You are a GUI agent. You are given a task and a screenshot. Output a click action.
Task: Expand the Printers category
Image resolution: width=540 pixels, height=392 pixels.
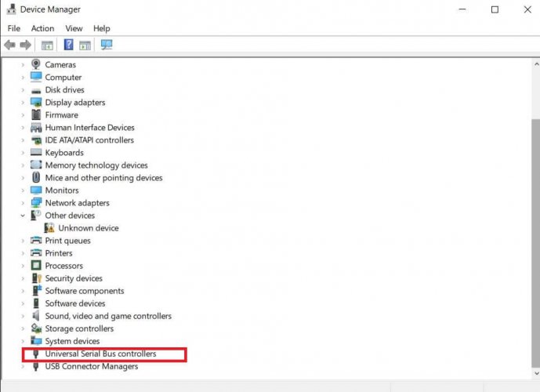23,253
